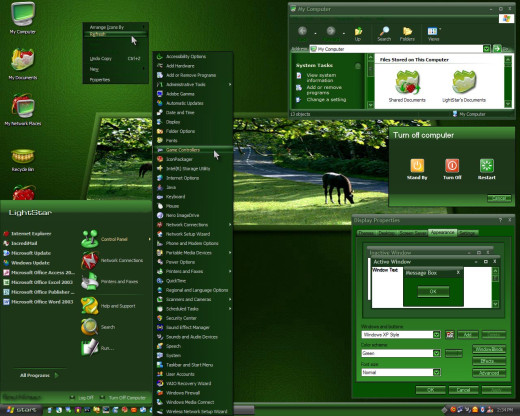This screenshot has height=416, width=520.
Task: Open My Computer desktop icon
Action: click(22, 18)
